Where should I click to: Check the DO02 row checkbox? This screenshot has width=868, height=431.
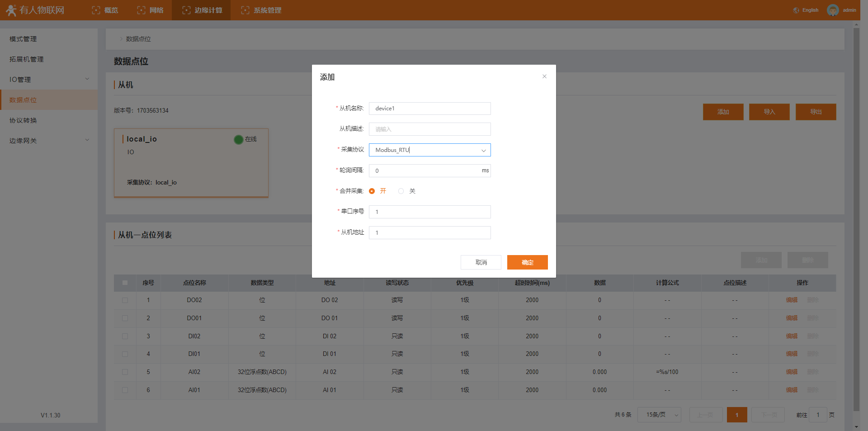click(x=125, y=300)
